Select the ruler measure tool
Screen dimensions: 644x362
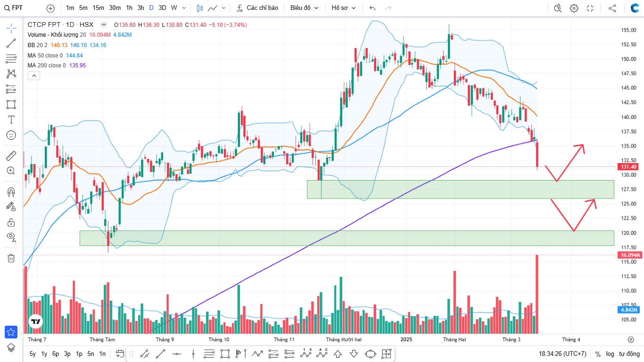pyautogui.click(x=11, y=156)
